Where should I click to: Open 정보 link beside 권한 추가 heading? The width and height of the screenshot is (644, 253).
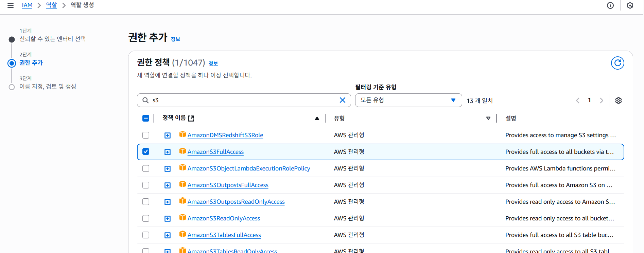coord(175,39)
